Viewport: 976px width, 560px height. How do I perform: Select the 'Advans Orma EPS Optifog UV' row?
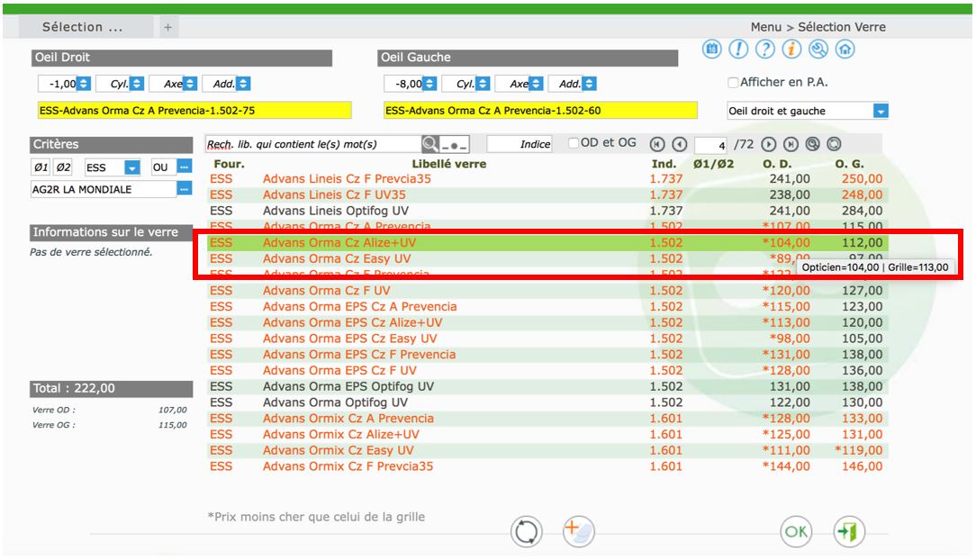point(547,386)
